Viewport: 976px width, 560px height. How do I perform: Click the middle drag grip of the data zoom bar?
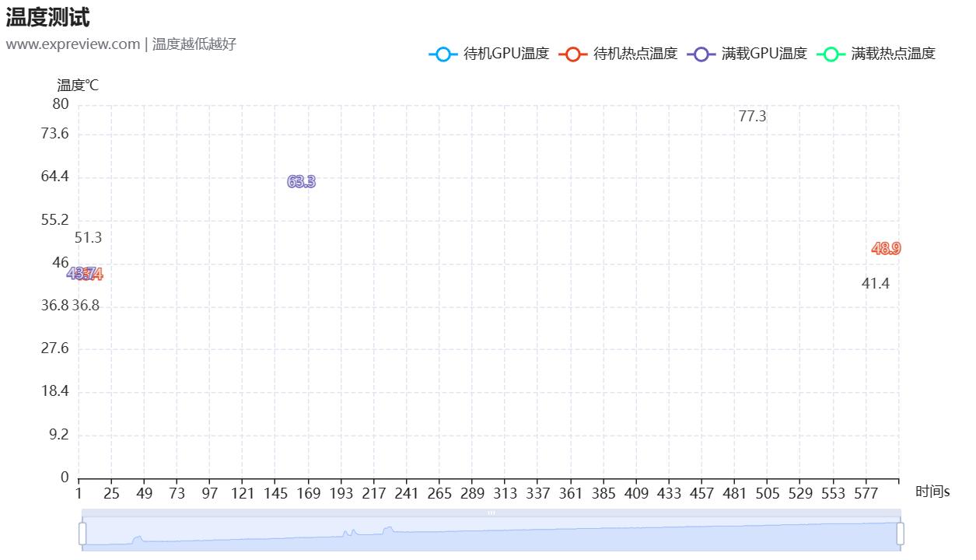491,512
